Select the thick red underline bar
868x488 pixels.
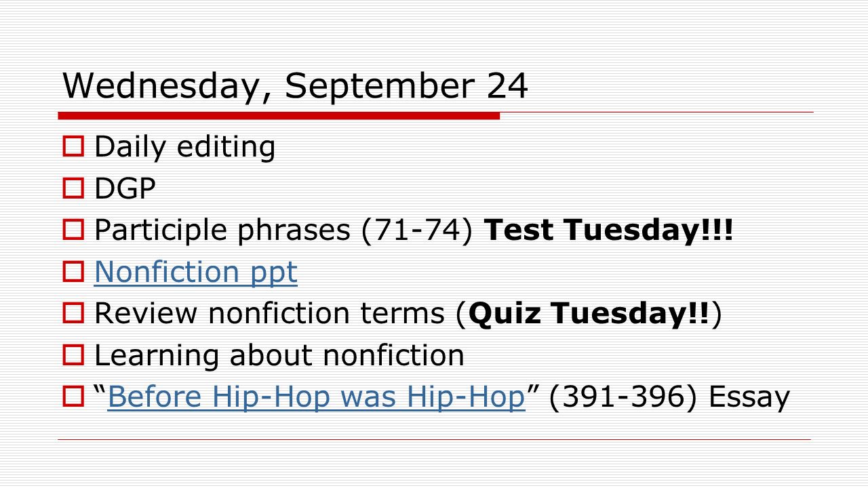click(x=279, y=117)
